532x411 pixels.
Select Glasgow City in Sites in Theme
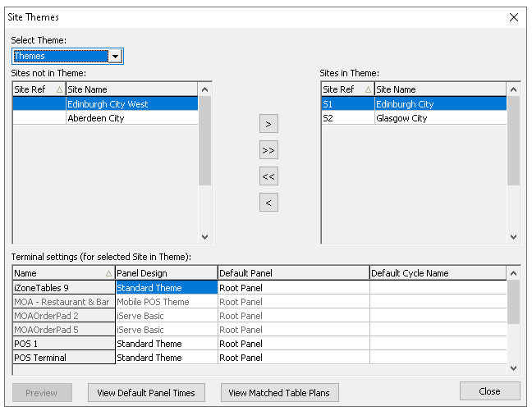pos(439,118)
